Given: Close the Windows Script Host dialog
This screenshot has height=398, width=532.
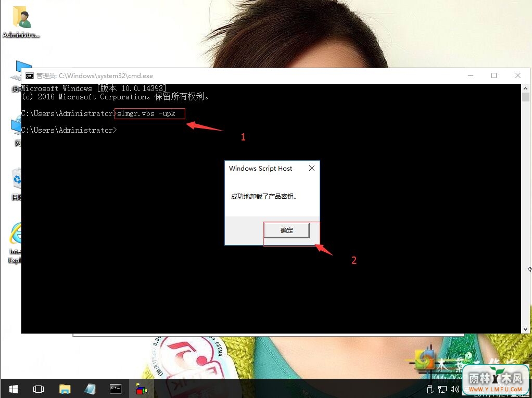Looking at the screenshot, I should [x=311, y=168].
